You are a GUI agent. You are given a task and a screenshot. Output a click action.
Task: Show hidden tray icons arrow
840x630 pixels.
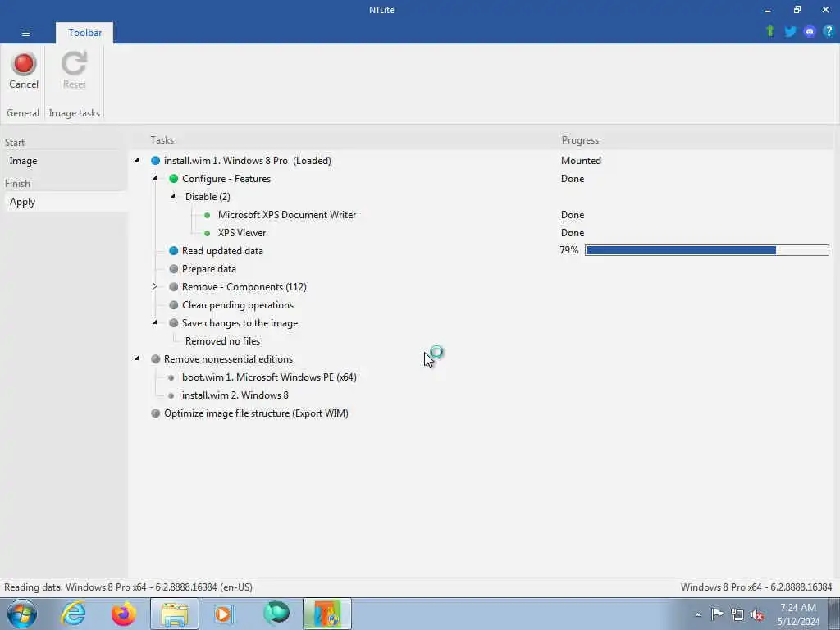(697, 614)
